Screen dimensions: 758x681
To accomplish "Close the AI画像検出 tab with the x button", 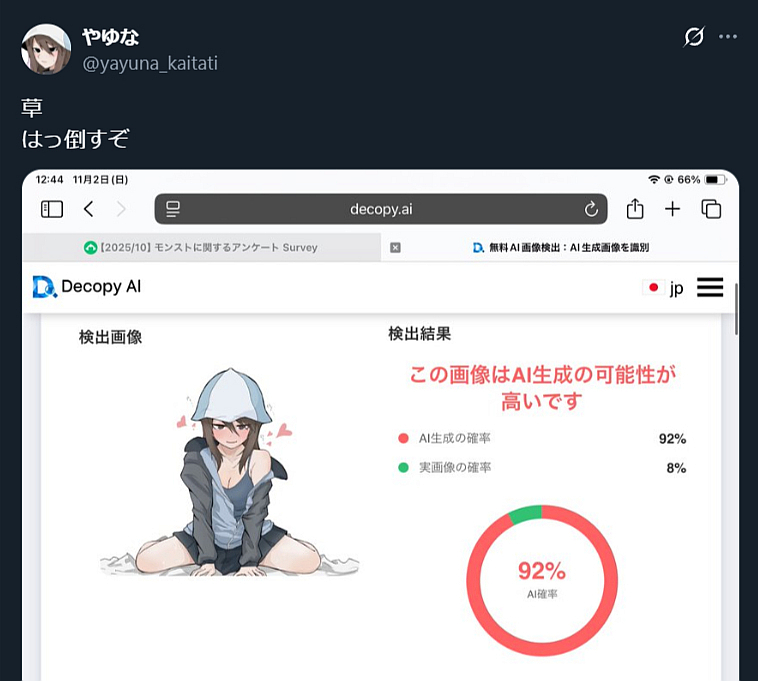I will tap(395, 247).
